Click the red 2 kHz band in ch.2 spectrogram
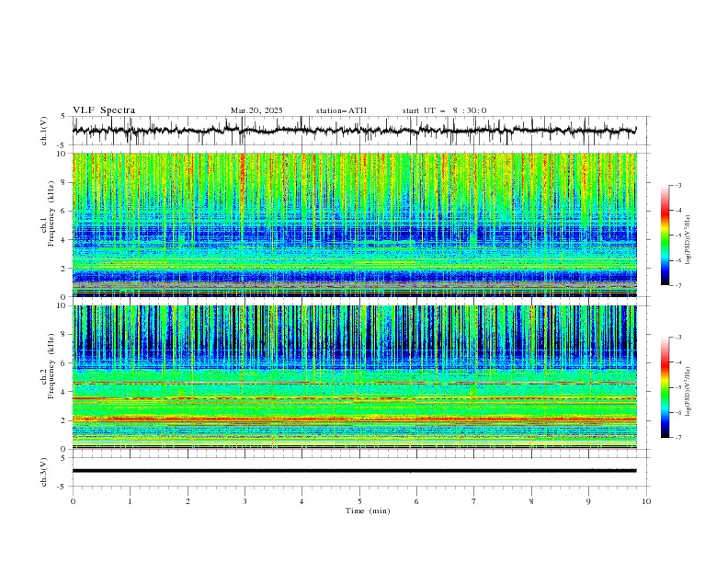This screenshot has width=728, height=563. [355, 419]
